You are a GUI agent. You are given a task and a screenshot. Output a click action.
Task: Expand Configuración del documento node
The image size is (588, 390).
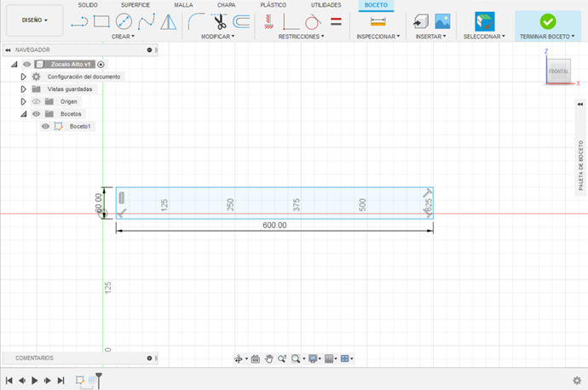click(23, 77)
